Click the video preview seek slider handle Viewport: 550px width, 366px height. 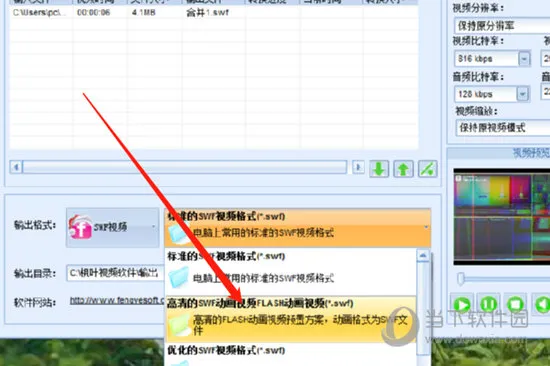(x=461, y=279)
